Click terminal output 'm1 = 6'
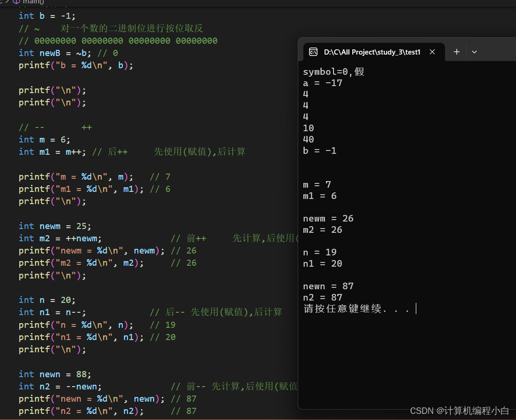The height and width of the screenshot is (420, 516). click(x=320, y=196)
